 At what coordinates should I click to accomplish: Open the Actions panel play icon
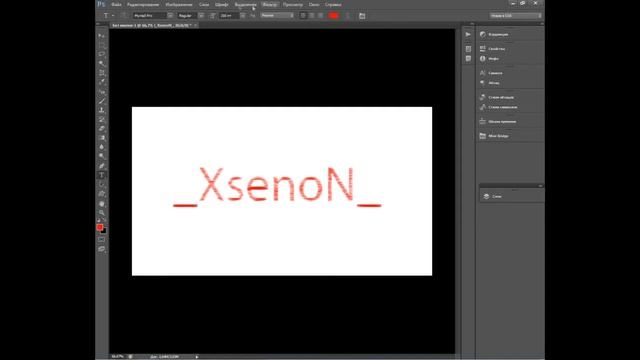tap(468, 35)
